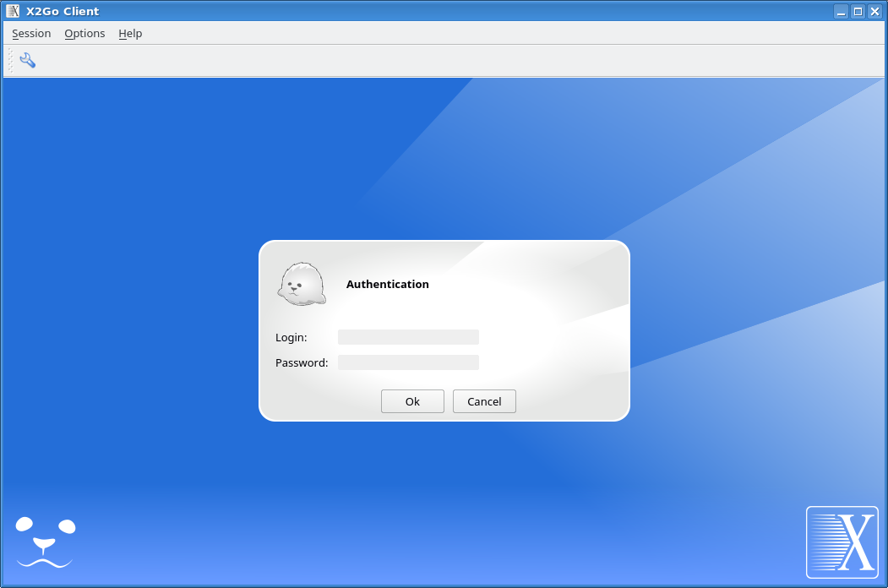Click the "Password:" label
Screen dimensions: 888x588
[x=302, y=363]
